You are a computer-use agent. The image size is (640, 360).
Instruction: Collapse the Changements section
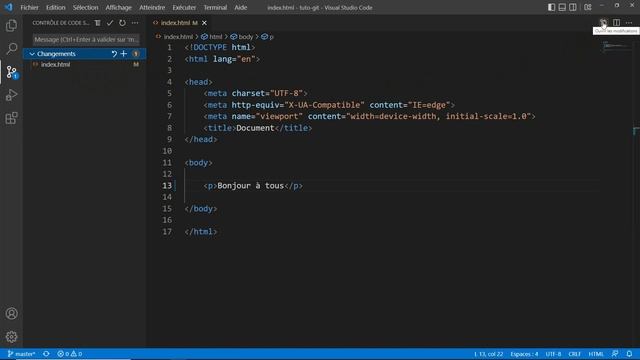[x=32, y=54]
